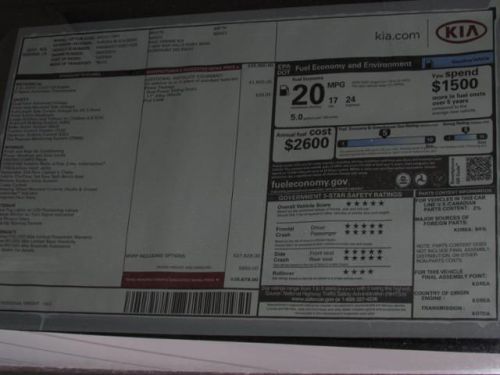Click the Rollover four-star rating
This screenshot has height=375, width=500.
358,272
